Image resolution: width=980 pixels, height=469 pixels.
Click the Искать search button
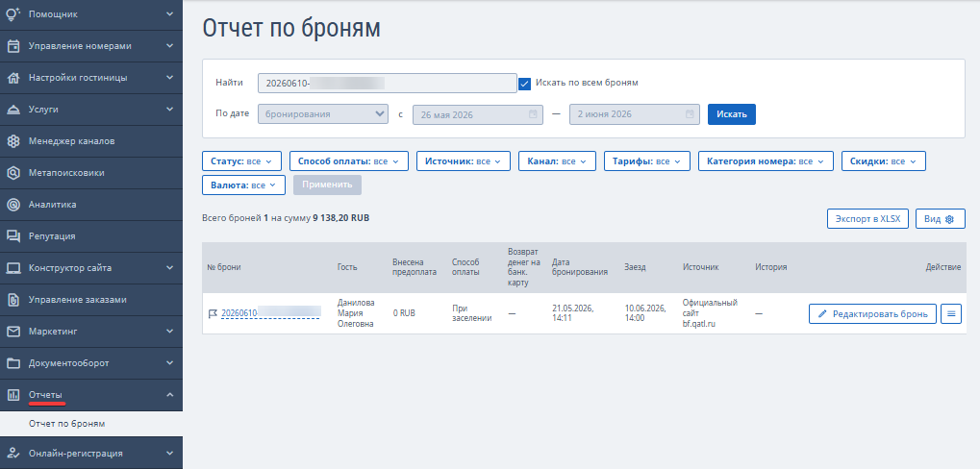731,114
